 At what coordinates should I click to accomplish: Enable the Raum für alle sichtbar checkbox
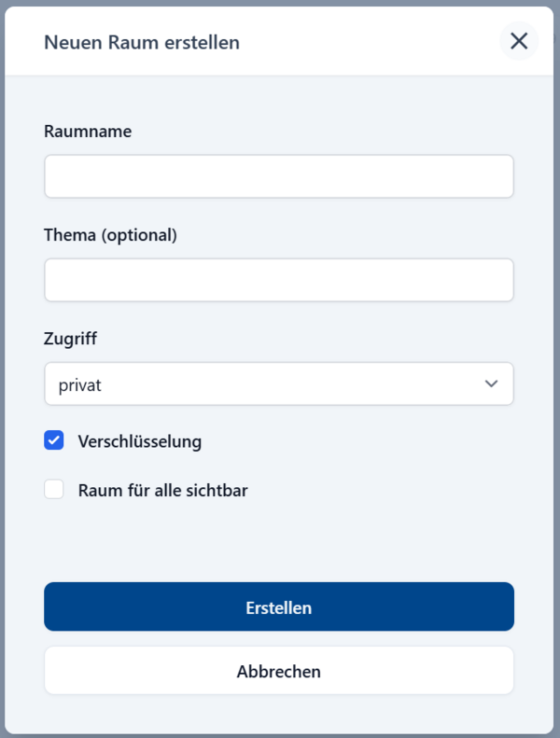[54, 490]
